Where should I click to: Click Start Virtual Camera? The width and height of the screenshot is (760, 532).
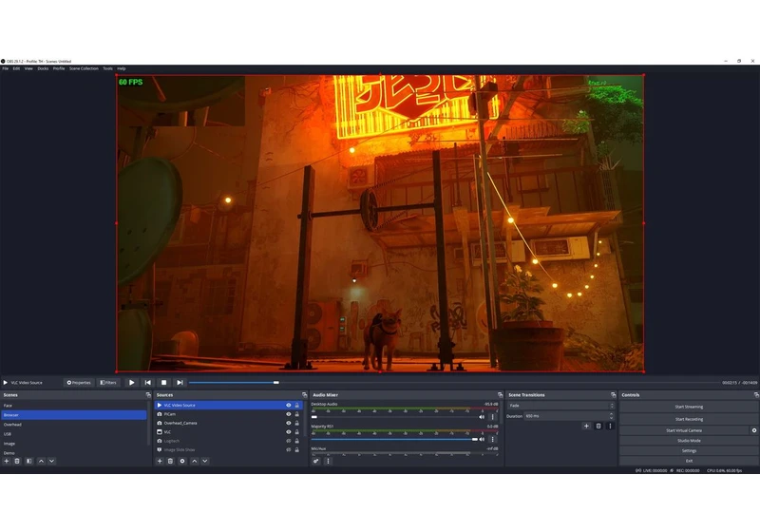click(x=684, y=430)
